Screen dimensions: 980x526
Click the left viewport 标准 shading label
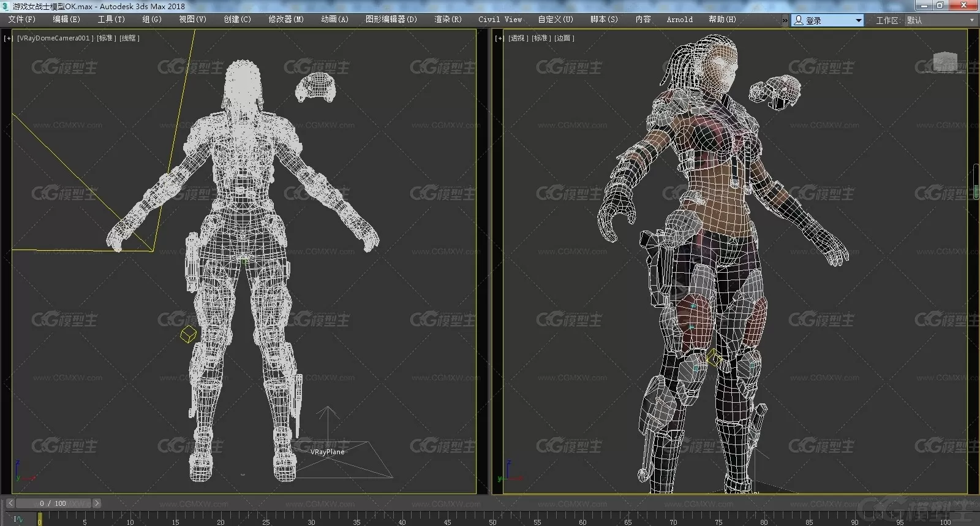coord(106,38)
